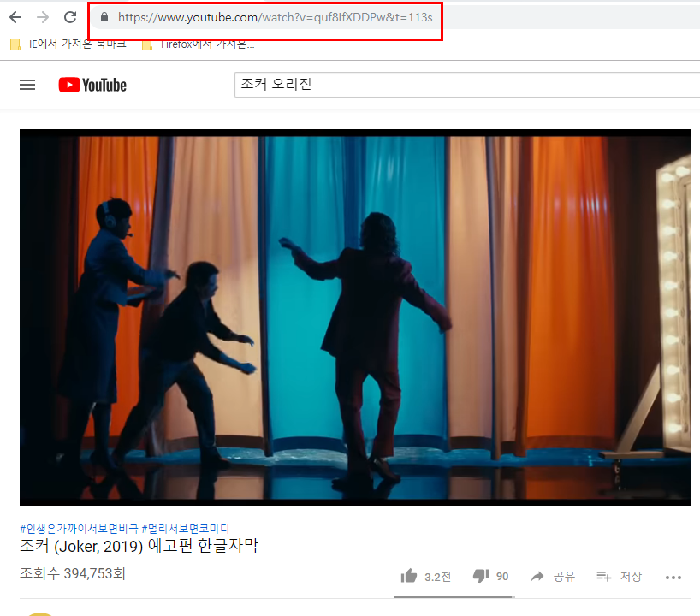Dislike the video with thumbs-down icon
Screen dimensions: 700x616
(481, 577)
